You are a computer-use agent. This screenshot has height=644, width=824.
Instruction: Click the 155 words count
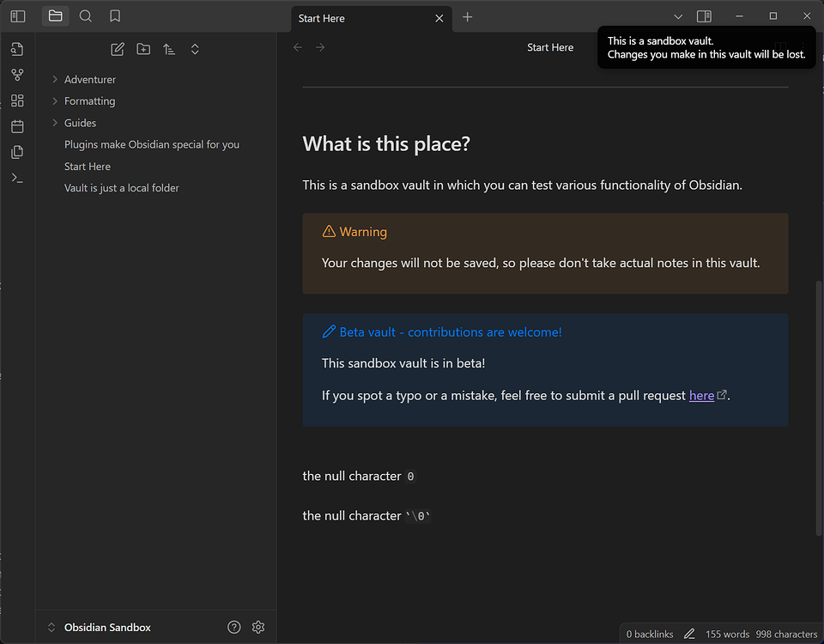tap(727, 634)
